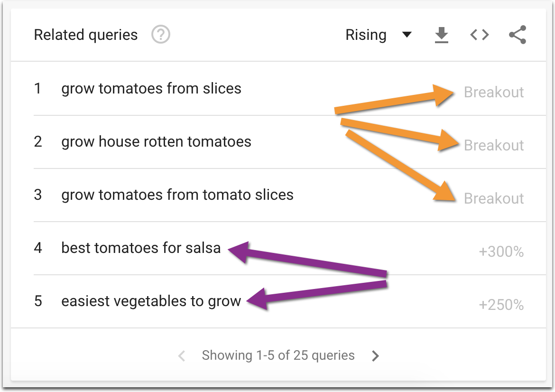Image resolution: width=555 pixels, height=392 pixels.
Task: Click Showing 1-5 of 25 queries text
Action: (x=278, y=355)
